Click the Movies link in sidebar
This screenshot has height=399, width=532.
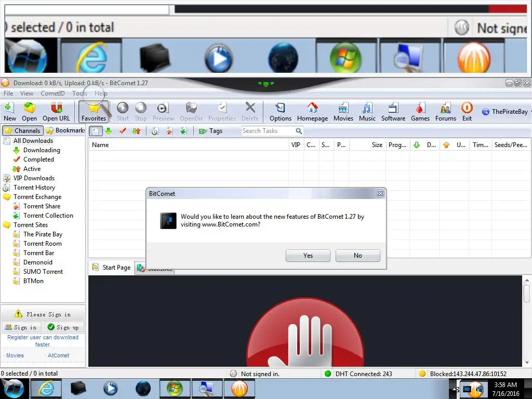coord(15,355)
